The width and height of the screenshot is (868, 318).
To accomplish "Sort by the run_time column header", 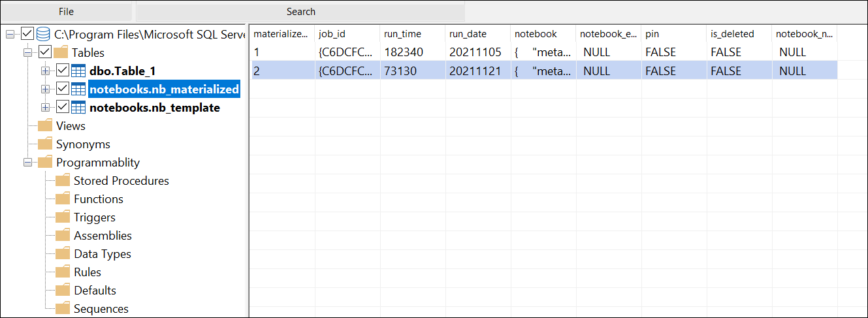I will coord(413,33).
